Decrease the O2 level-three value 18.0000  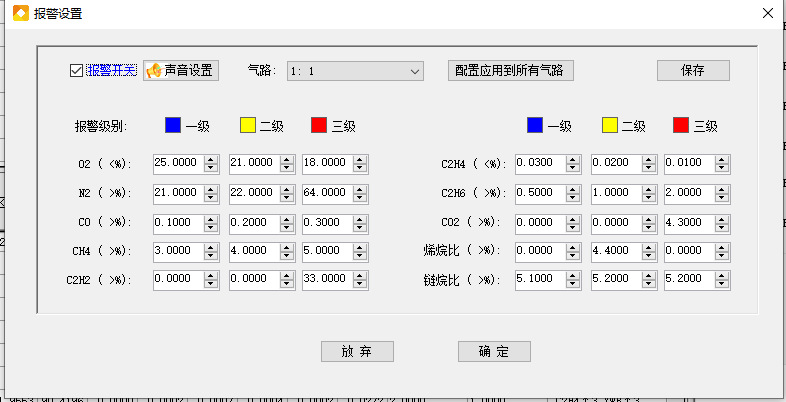[x=360, y=169]
